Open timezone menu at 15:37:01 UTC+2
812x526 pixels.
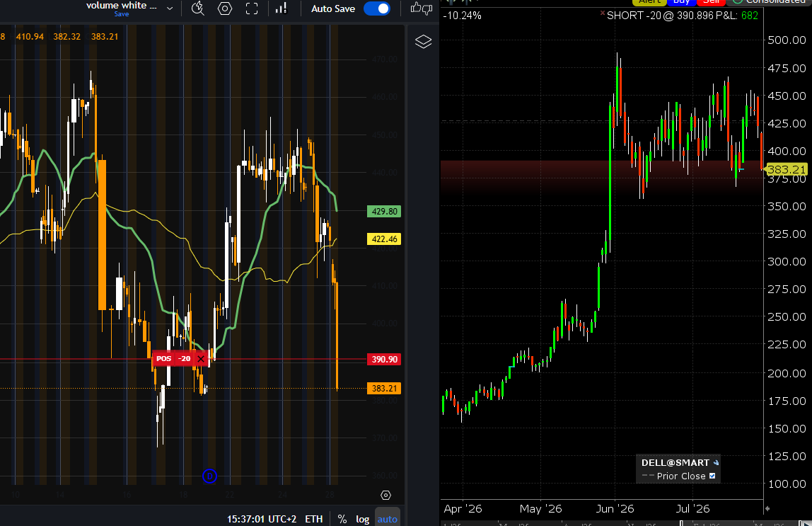pos(262,519)
